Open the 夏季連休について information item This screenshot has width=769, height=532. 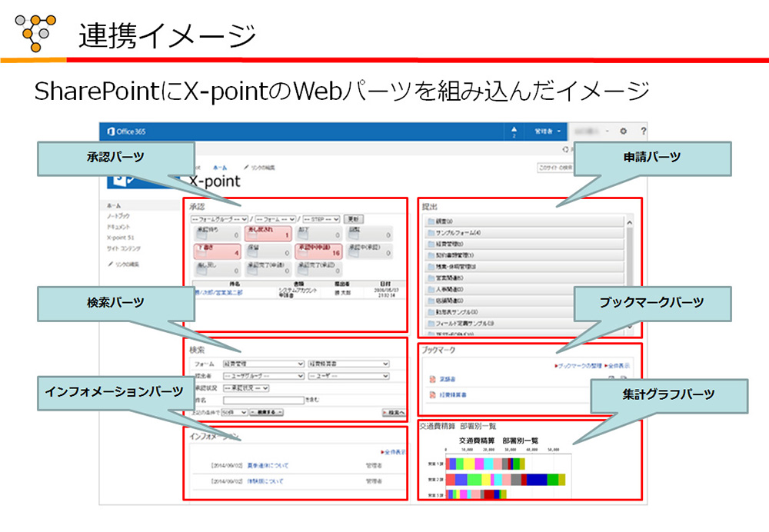268,465
